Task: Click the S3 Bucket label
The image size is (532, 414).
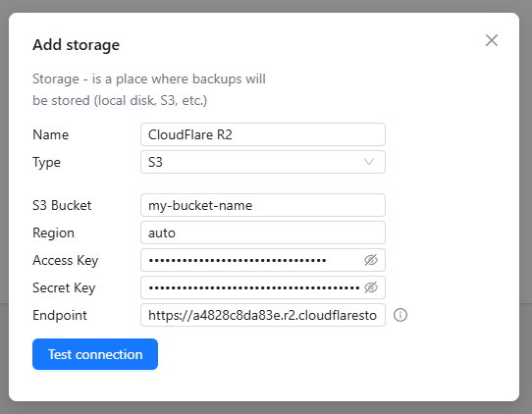Action: [x=62, y=205]
